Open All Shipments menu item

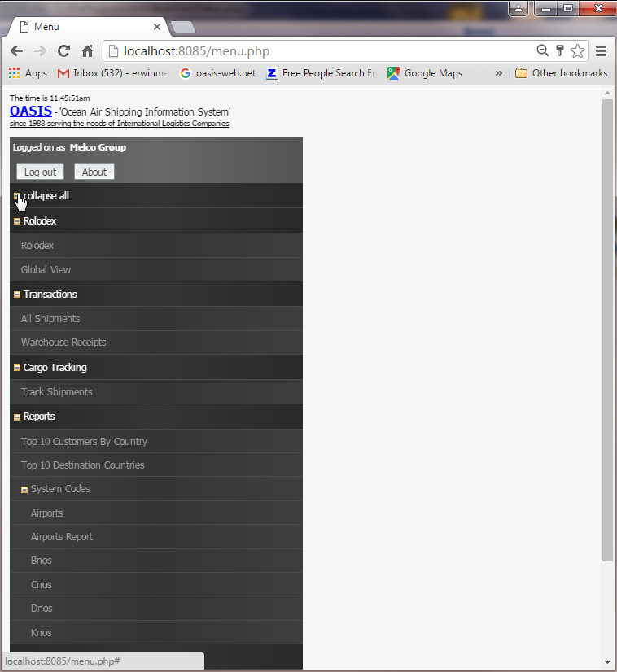tap(156, 319)
